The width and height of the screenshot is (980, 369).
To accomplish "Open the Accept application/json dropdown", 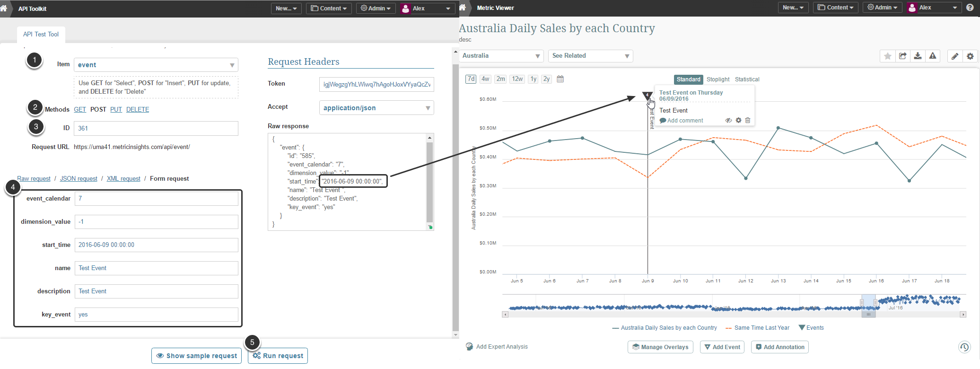I will tap(376, 108).
